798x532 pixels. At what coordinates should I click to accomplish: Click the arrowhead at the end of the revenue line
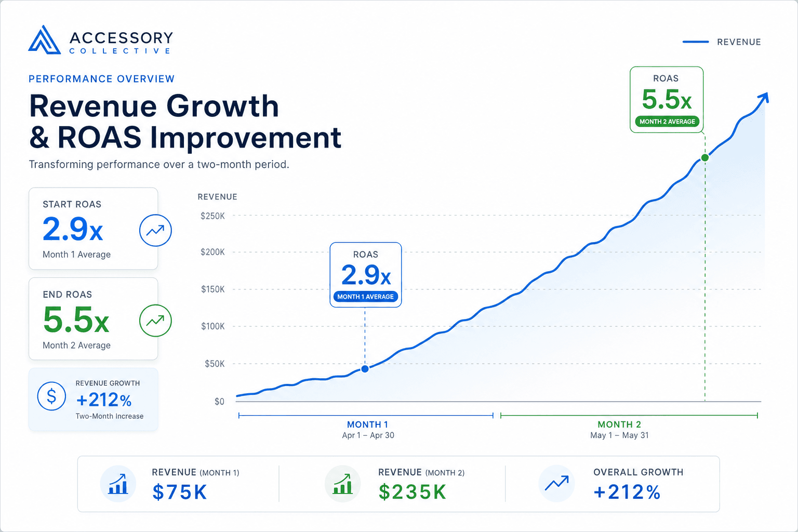click(x=763, y=99)
